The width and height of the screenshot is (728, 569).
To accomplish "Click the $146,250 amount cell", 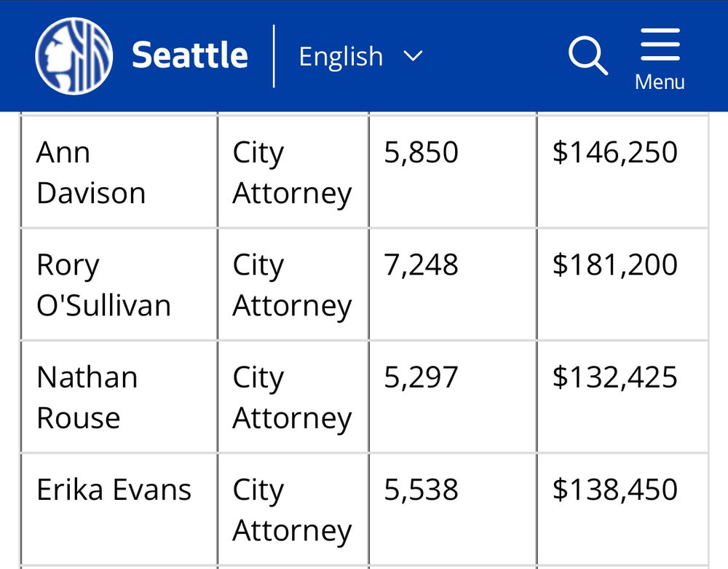I will (x=622, y=172).
